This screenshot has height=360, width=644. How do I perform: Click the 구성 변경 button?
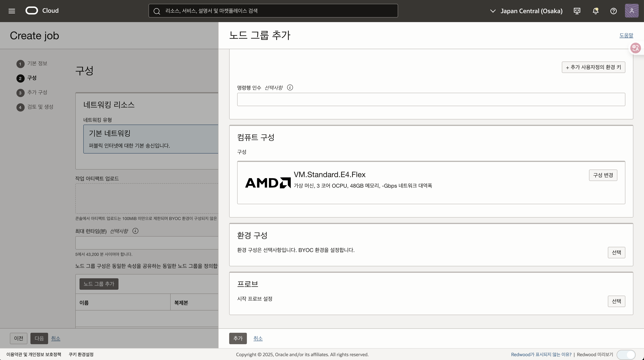(603, 175)
